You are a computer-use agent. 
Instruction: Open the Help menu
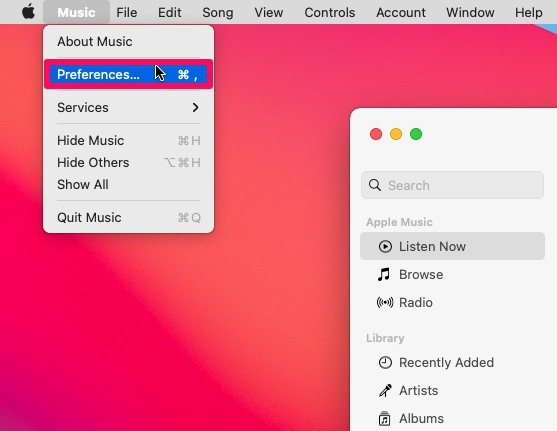pyautogui.click(x=529, y=12)
